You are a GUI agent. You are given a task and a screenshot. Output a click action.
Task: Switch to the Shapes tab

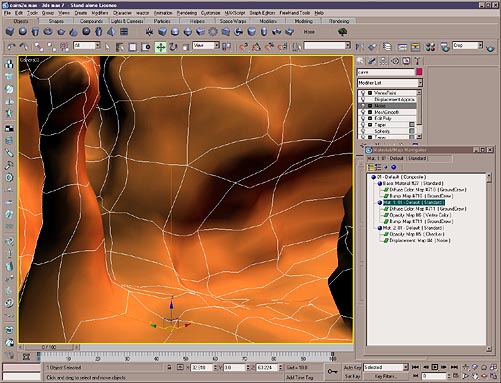pos(56,21)
